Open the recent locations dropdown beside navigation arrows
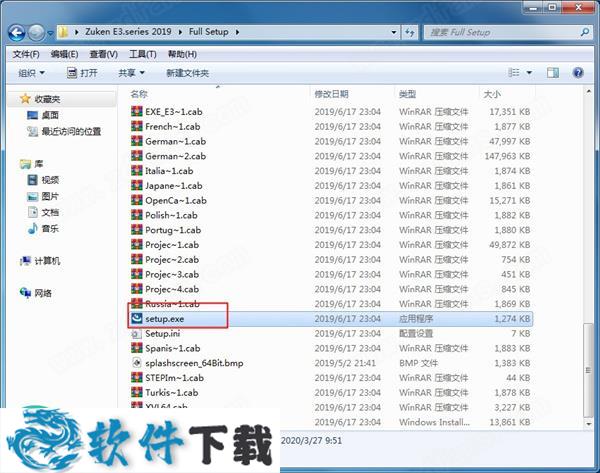Image resolution: width=600 pixels, height=473 pixels. pyautogui.click(x=50, y=33)
